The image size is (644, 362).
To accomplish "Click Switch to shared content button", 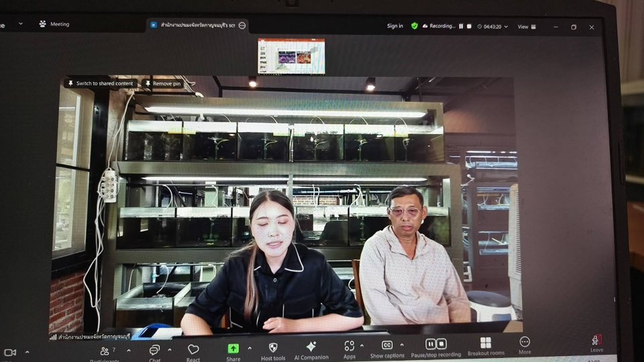I will point(101,83).
